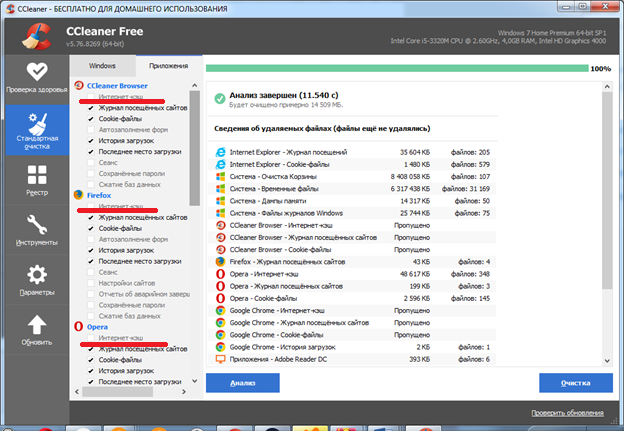Click the Windows icon for Временные файлы row
624x431 pixels.
(220, 189)
